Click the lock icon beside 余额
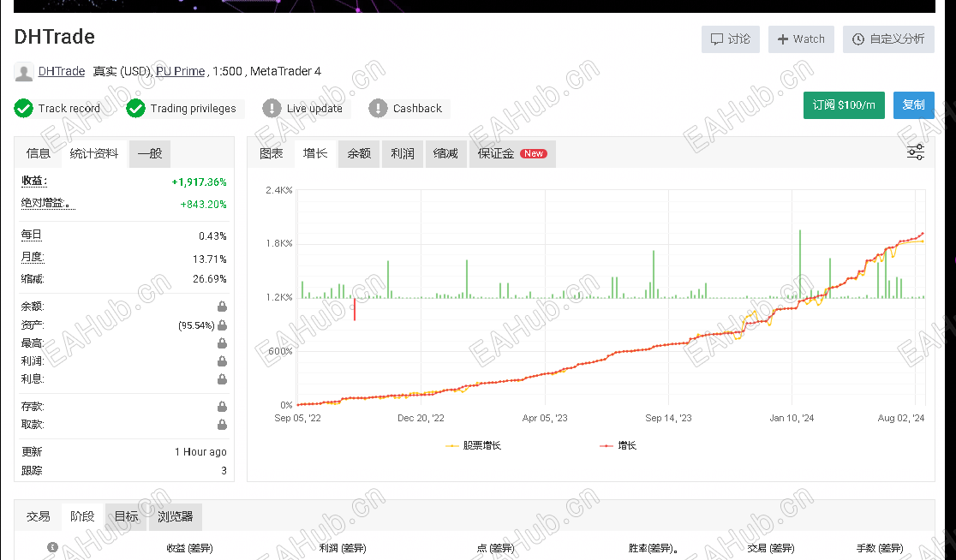Image resolution: width=956 pixels, height=560 pixels. coord(222,307)
